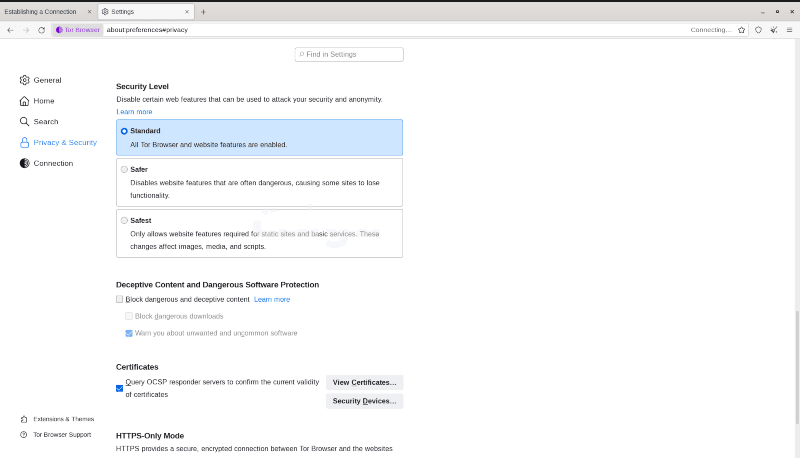Click the address bar URL

pos(147,30)
